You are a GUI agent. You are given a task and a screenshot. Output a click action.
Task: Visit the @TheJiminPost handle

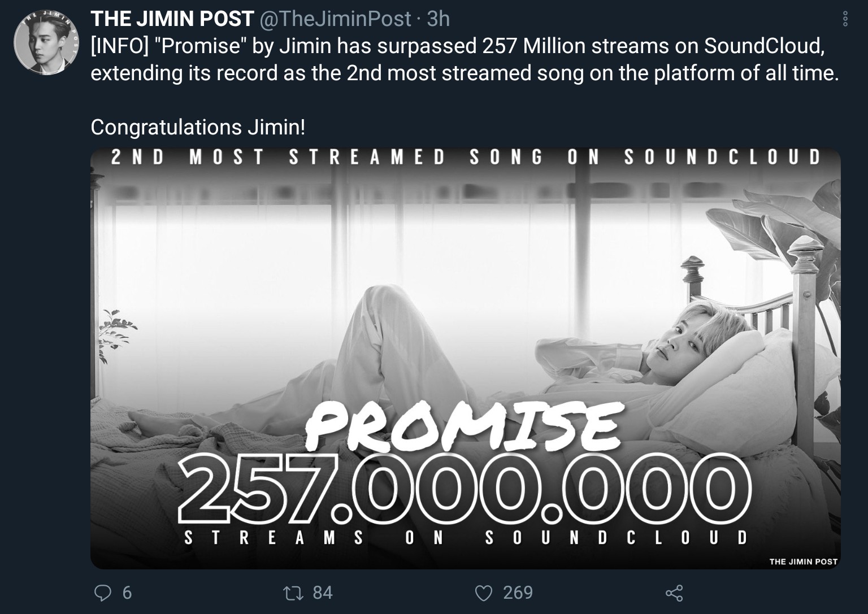(335, 19)
